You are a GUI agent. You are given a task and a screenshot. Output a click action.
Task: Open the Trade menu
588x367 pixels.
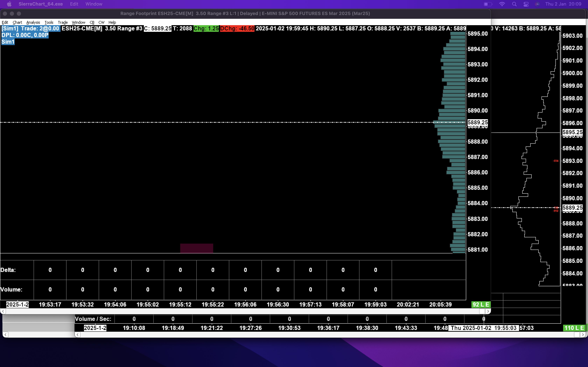[63, 22]
